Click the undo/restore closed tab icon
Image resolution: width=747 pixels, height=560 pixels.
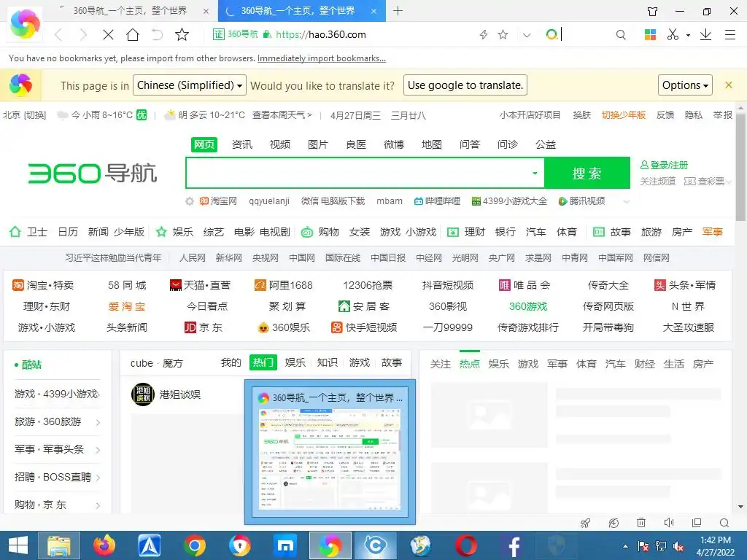[x=158, y=34]
